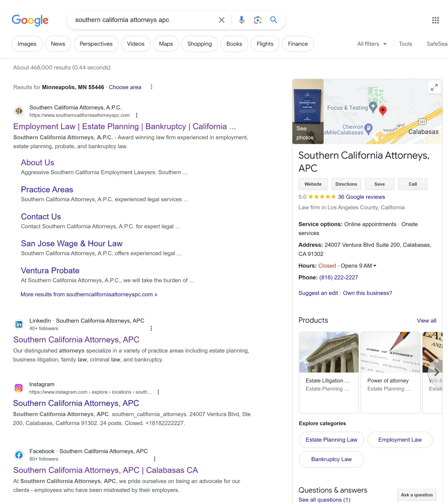Open the Google apps grid icon
Image resolution: width=448 pixels, height=504 pixels.
(435, 20)
